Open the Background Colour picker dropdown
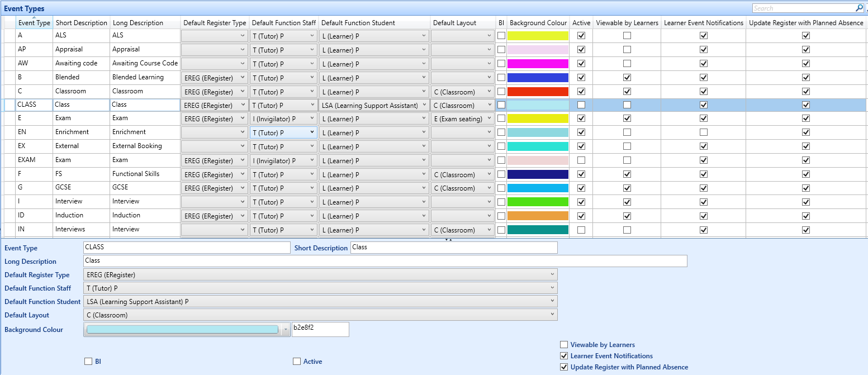Image resolution: width=868 pixels, height=375 pixels. tap(284, 330)
